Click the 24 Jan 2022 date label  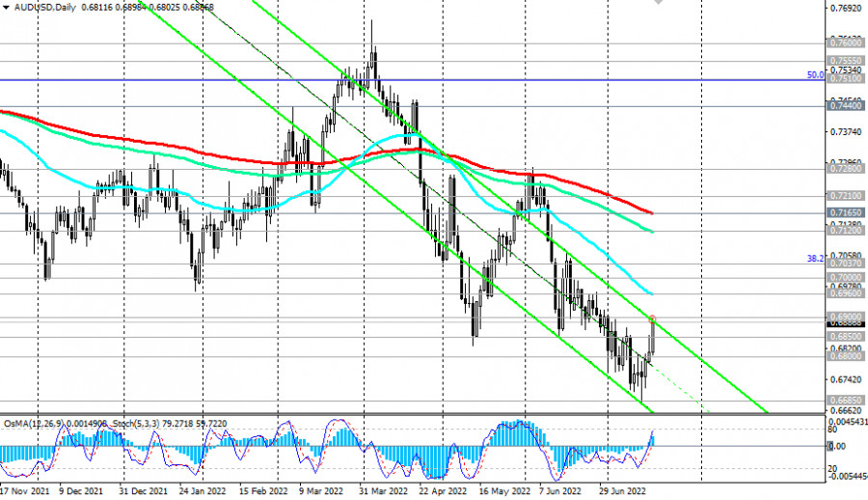click(203, 491)
